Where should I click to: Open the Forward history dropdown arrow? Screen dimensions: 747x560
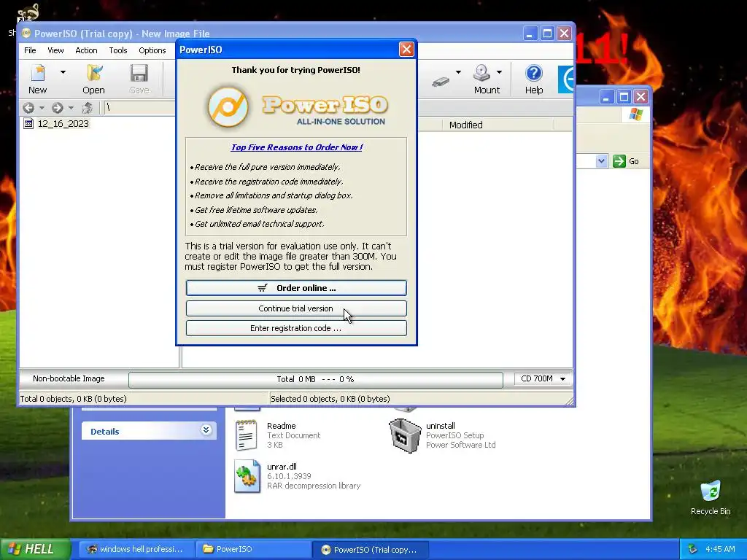click(71, 108)
